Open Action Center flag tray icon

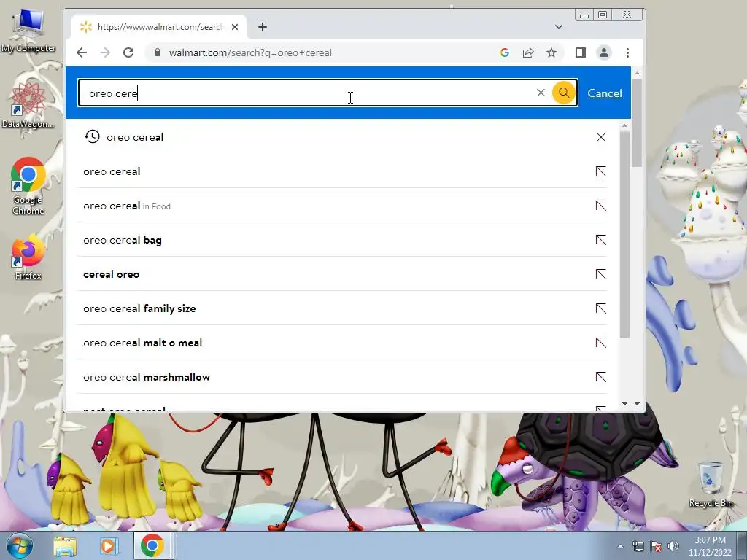click(656, 547)
